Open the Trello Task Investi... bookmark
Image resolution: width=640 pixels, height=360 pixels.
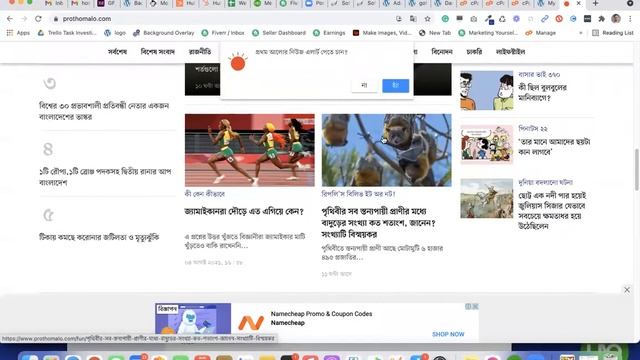pyautogui.click(x=67, y=33)
